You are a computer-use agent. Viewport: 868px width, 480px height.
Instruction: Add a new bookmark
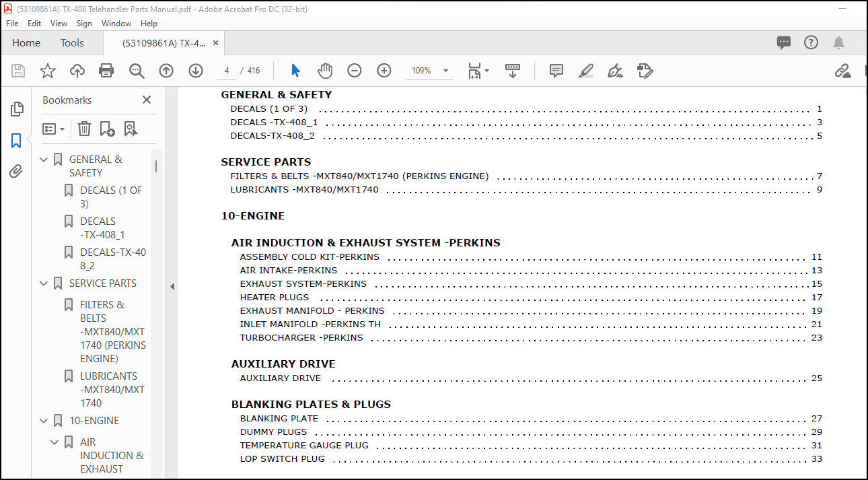tap(107, 129)
